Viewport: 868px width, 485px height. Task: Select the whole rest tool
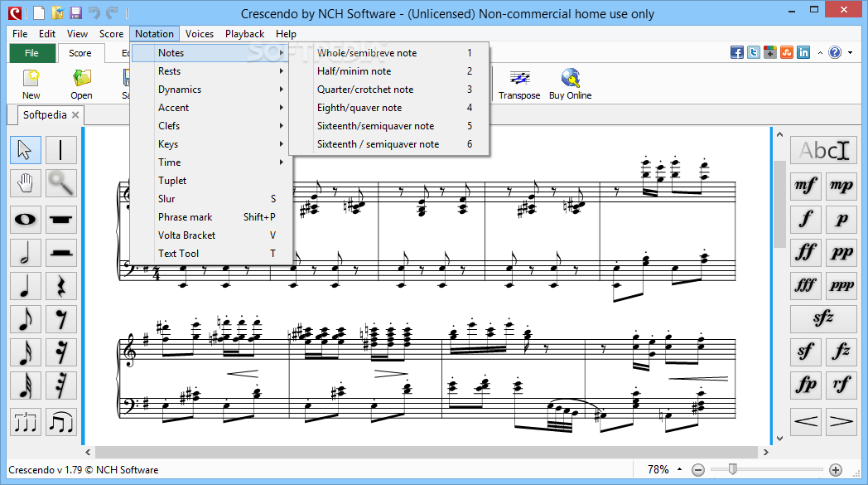[x=61, y=220]
